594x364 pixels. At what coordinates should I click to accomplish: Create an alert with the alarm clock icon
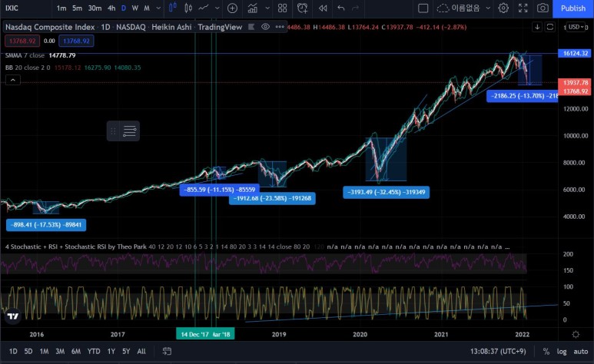[x=302, y=8]
